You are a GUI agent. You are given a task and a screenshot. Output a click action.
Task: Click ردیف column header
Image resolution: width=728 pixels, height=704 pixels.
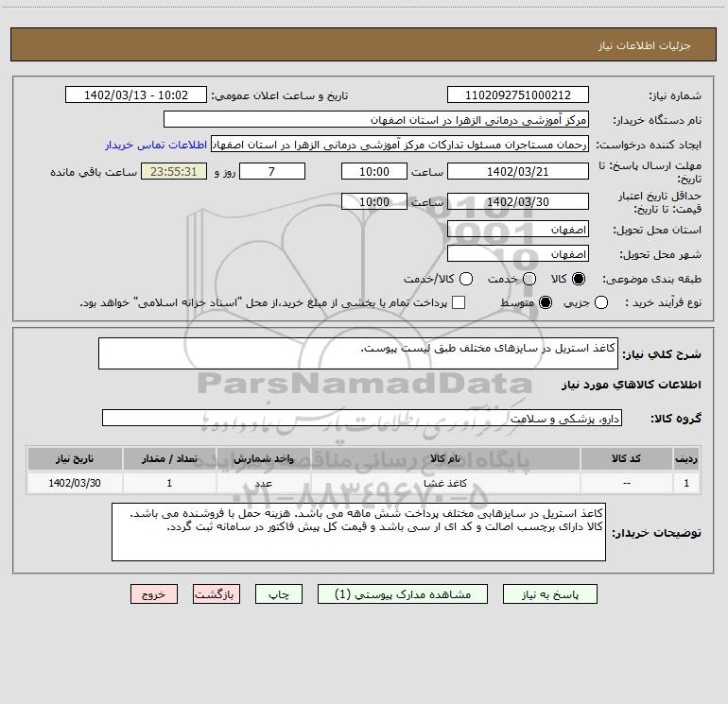tap(686, 458)
